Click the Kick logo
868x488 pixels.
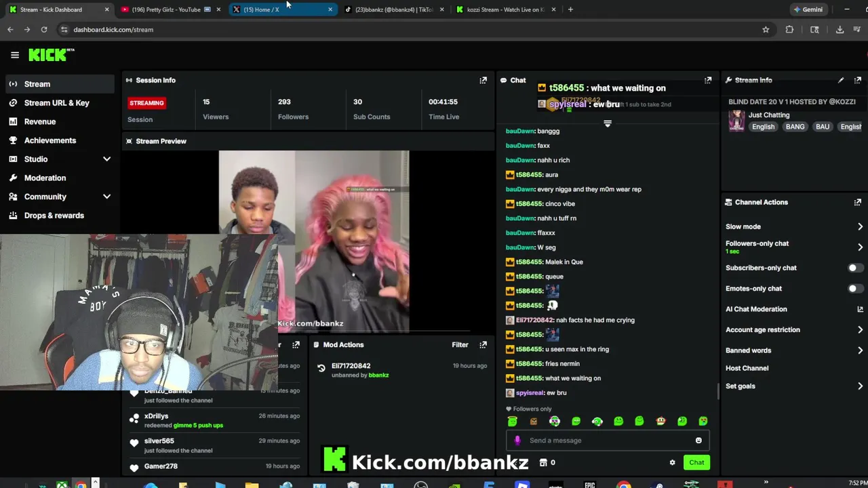tap(51, 55)
